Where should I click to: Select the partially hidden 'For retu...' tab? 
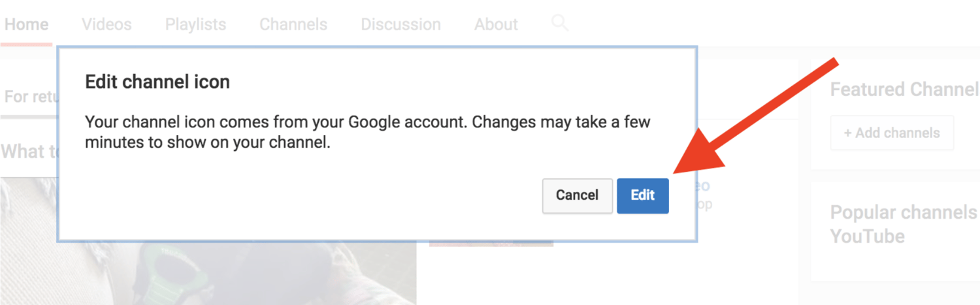(x=31, y=97)
